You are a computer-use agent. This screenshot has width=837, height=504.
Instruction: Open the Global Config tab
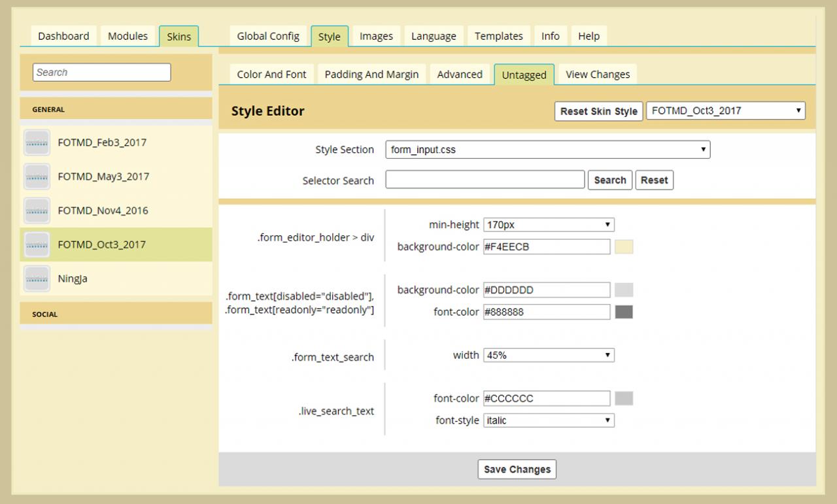pyautogui.click(x=268, y=36)
